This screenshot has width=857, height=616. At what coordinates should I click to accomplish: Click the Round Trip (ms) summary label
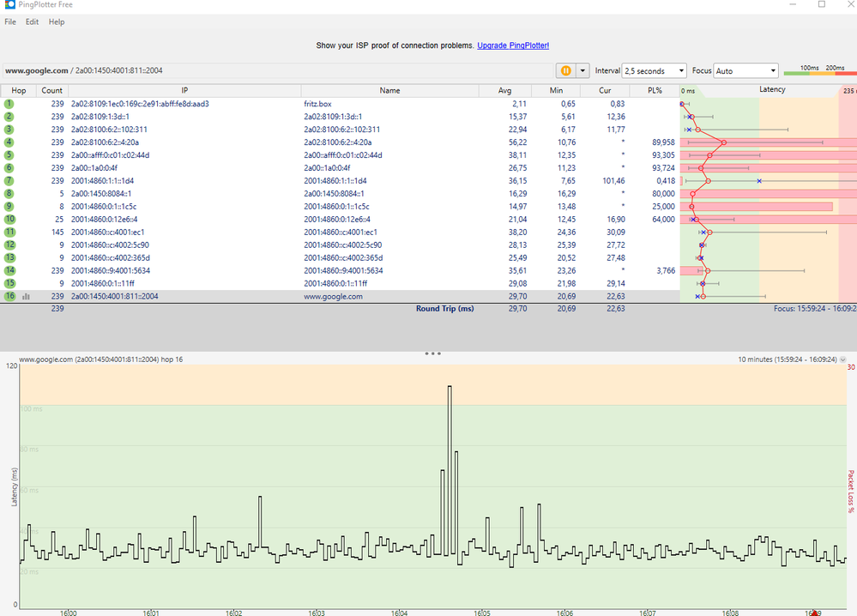[x=445, y=309]
